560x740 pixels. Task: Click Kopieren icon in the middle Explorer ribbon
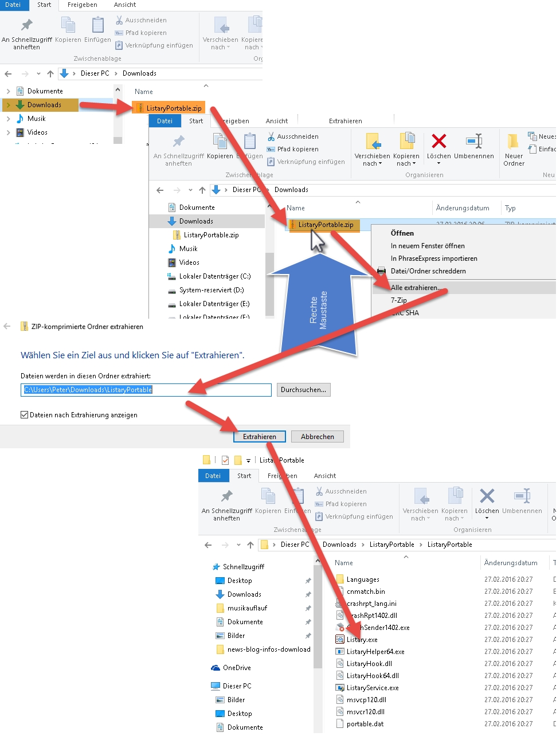click(x=220, y=146)
